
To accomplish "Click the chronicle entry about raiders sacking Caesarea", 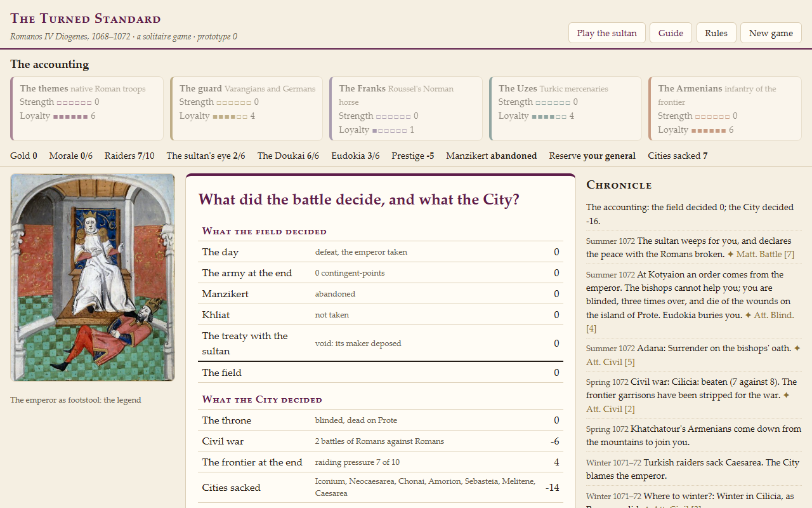I will (x=694, y=469).
